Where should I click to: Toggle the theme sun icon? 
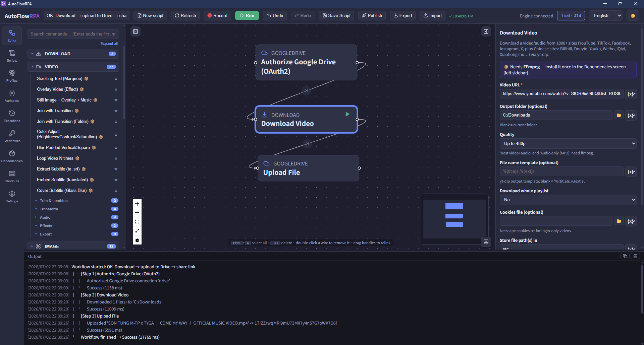tap(633, 16)
